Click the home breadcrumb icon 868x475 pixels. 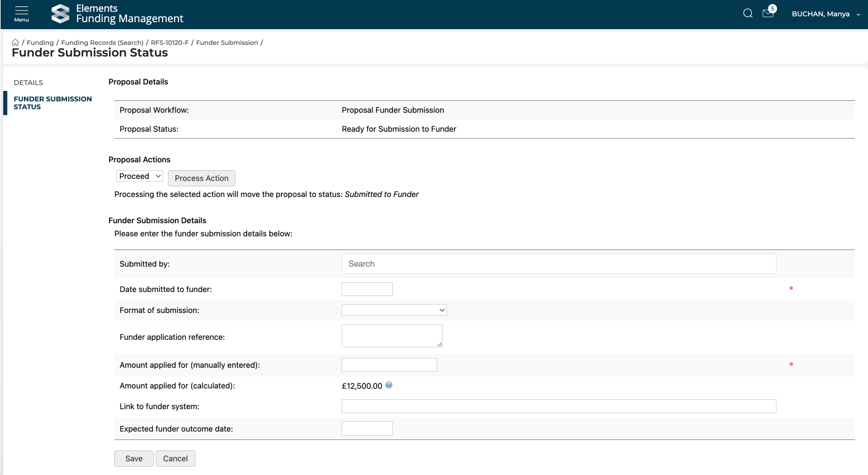point(16,43)
